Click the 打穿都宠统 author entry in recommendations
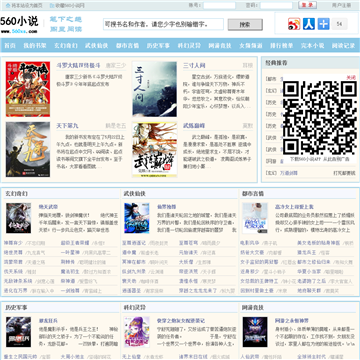This screenshot has height=360, width=360. [344, 173]
